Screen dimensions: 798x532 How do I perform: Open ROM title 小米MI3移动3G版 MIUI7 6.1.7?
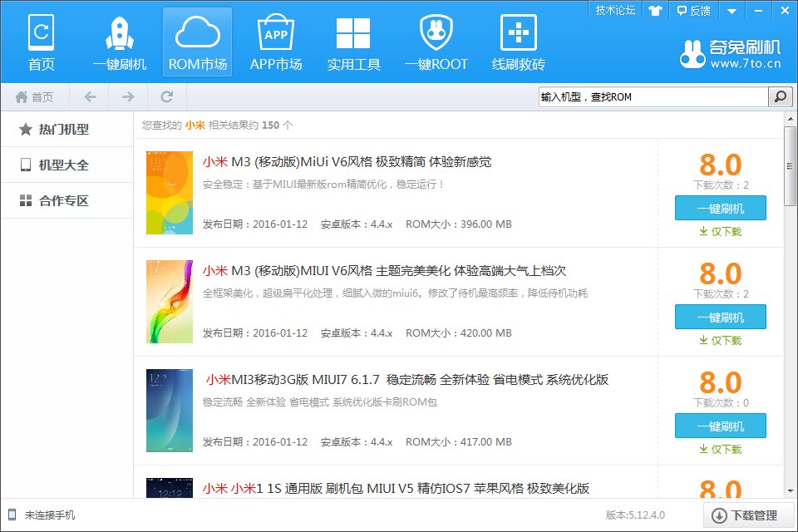tap(407, 380)
